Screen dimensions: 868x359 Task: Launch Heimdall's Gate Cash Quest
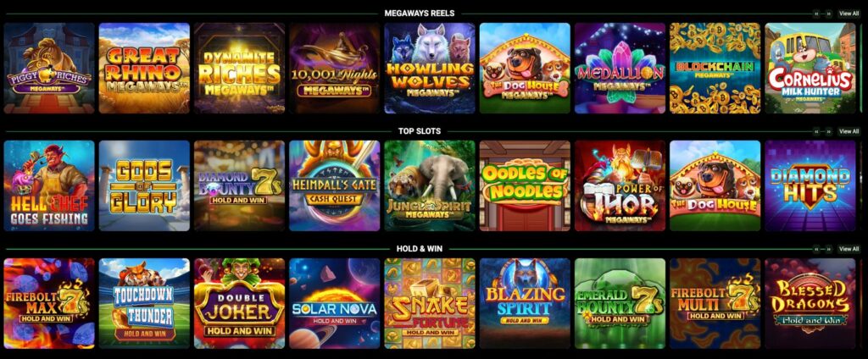(334, 186)
